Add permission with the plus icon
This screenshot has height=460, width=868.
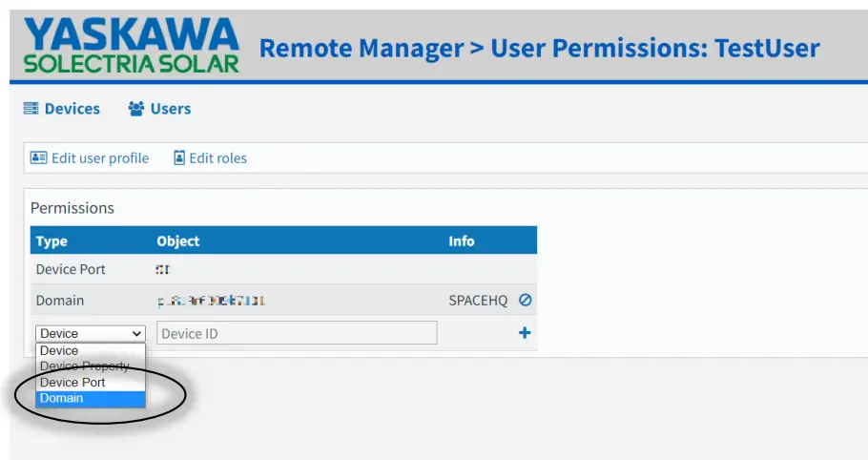[x=525, y=333]
